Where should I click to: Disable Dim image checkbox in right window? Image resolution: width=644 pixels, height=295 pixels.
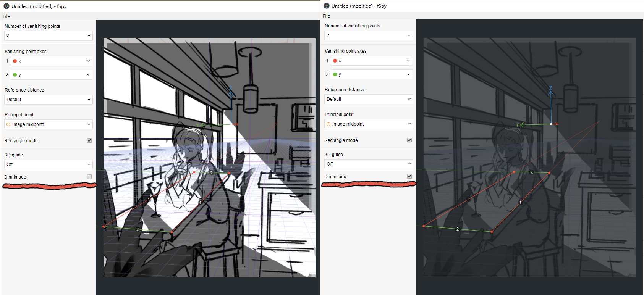click(409, 176)
